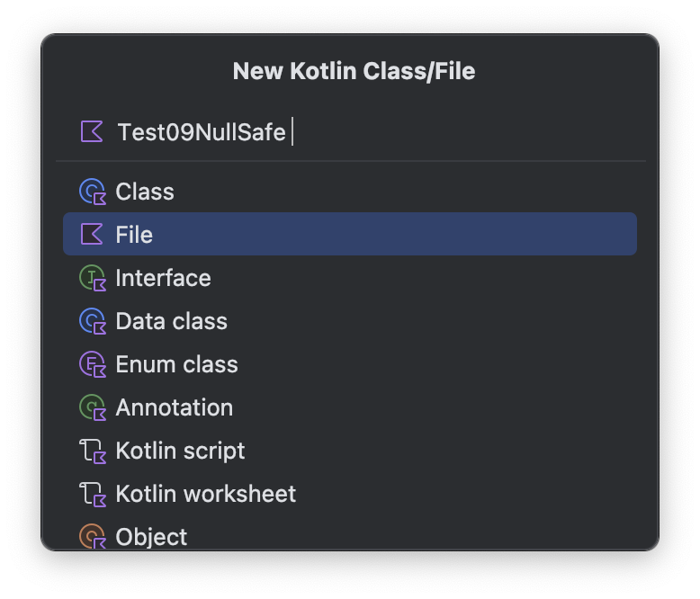The height and width of the screenshot is (599, 700).
Task: Click the Enum class icon
Action: (93, 364)
